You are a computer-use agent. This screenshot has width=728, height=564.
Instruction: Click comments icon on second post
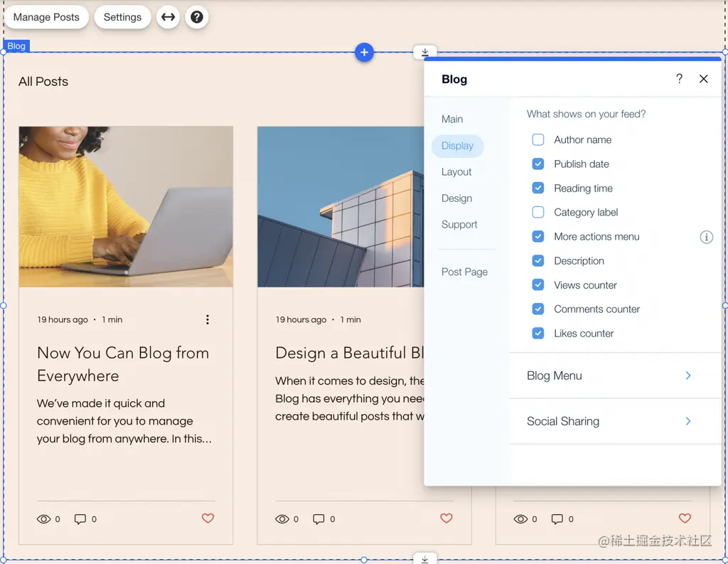coord(318,519)
